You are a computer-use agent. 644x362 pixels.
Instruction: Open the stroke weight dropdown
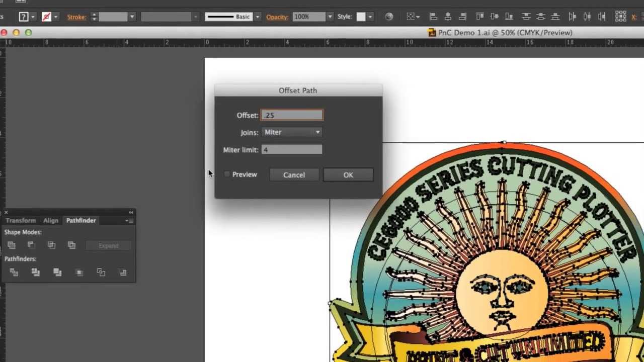click(132, 17)
